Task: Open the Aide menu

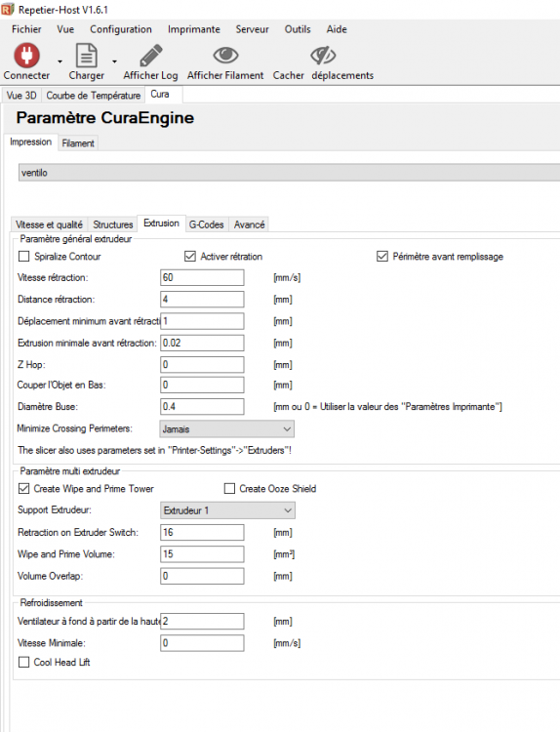Action: click(337, 29)
